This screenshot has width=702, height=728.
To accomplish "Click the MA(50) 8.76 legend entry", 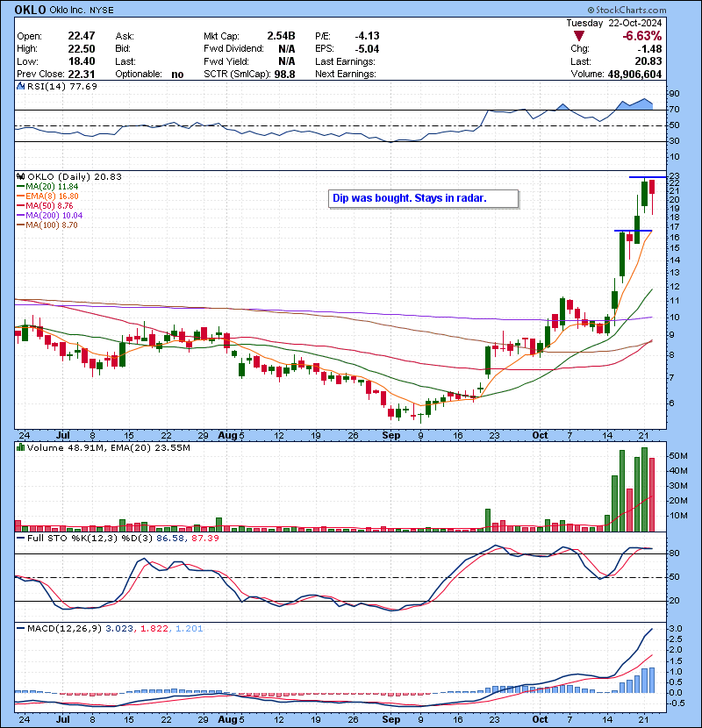I will (x=45, y=205).
